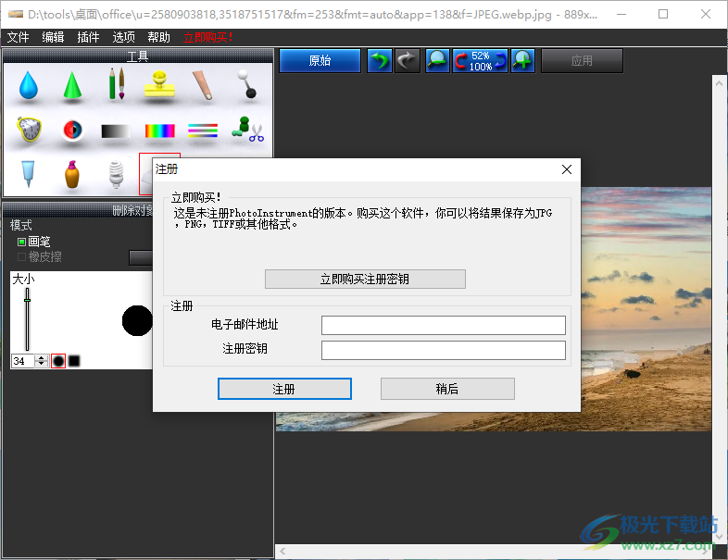The image size is (728, 560).
Task: Click the 原始 original view button
Action: coord(320,61)
